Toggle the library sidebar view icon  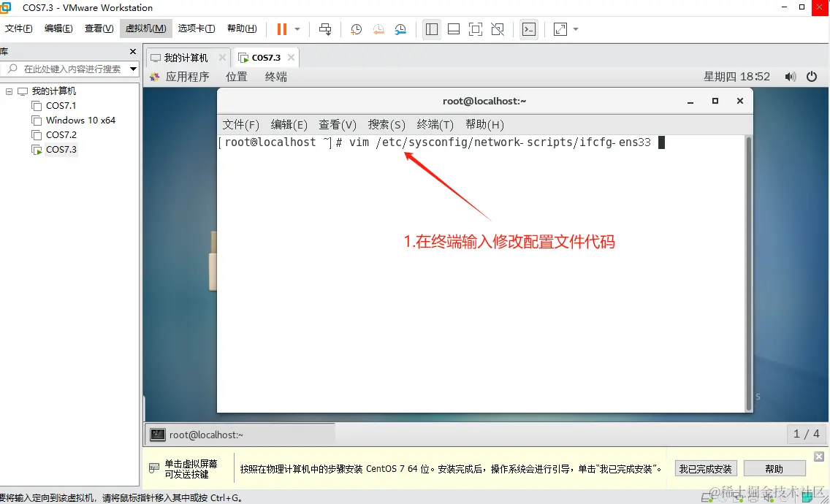pyautogui.click(x=431, y=29)
